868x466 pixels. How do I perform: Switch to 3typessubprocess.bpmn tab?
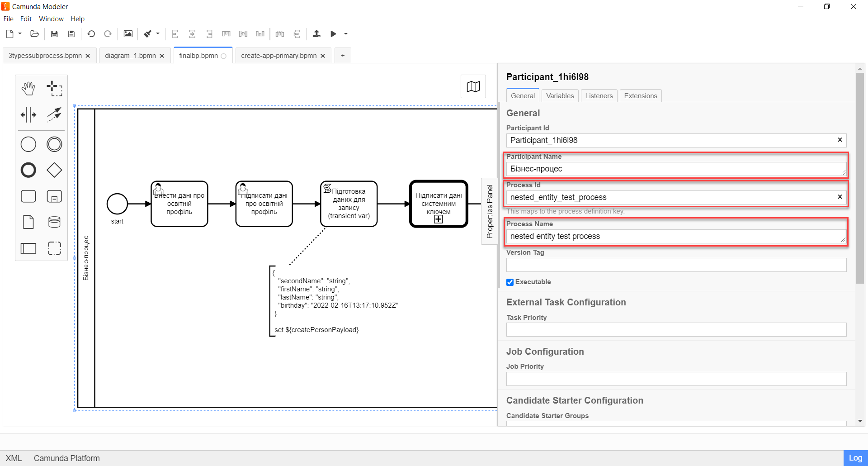coord(45,56)
